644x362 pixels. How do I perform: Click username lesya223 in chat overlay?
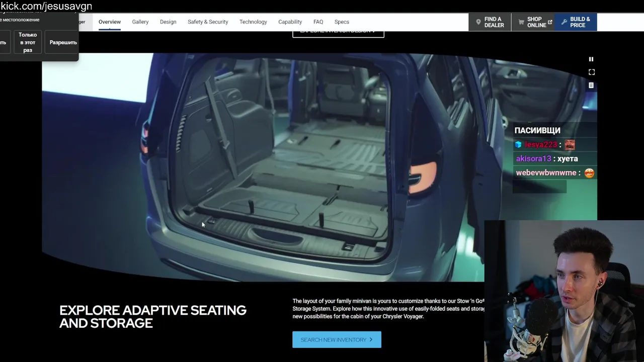point(541,144)
